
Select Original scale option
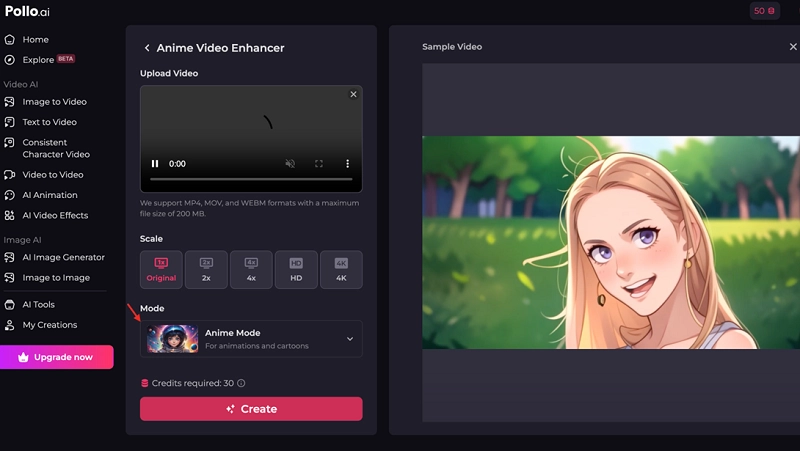tap(161, 269)
